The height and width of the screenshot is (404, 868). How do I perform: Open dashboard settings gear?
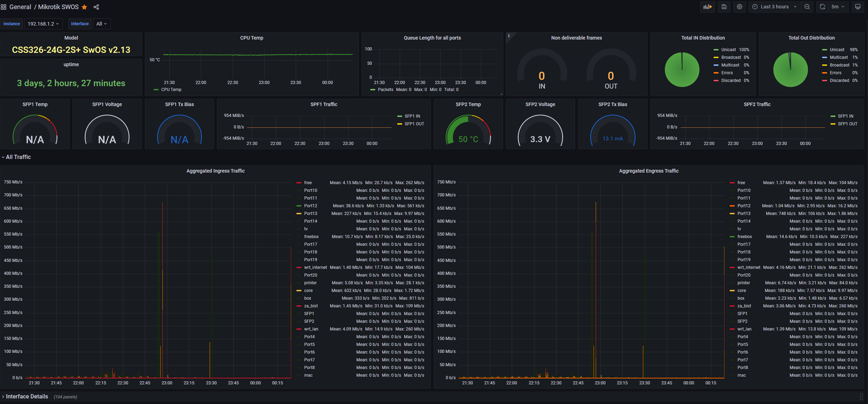(739, 7)
